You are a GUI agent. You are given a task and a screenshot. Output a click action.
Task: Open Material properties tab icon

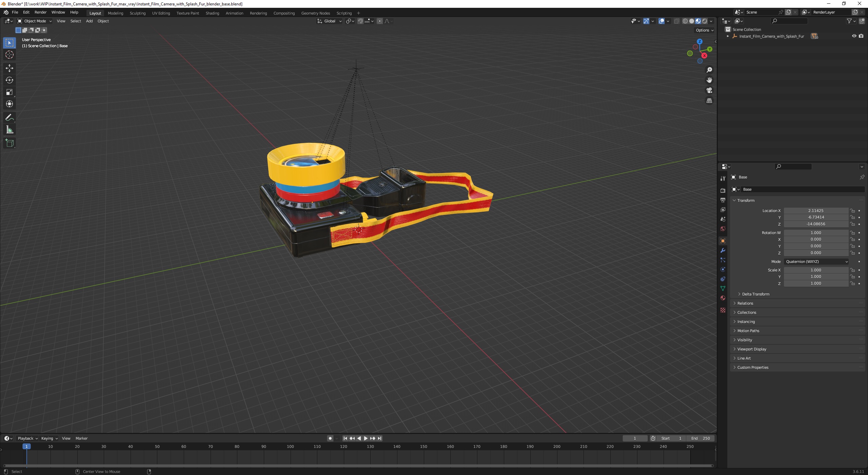[723, 298]
